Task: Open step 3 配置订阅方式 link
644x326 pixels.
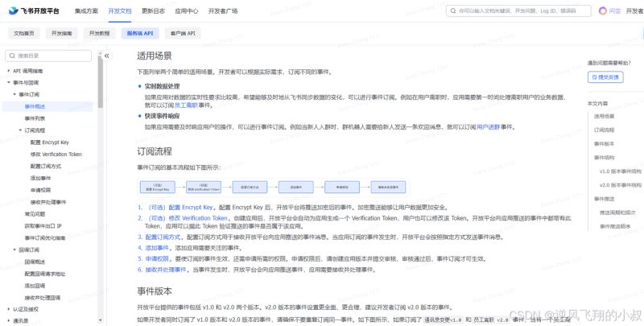Action: [163, 237]
